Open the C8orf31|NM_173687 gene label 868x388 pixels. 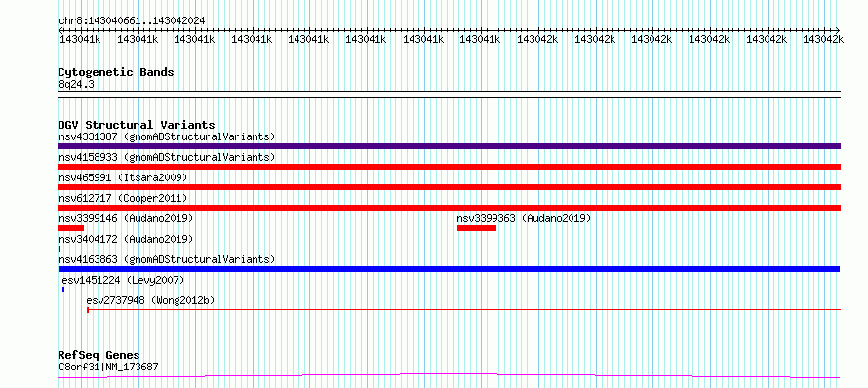point(108,367)
